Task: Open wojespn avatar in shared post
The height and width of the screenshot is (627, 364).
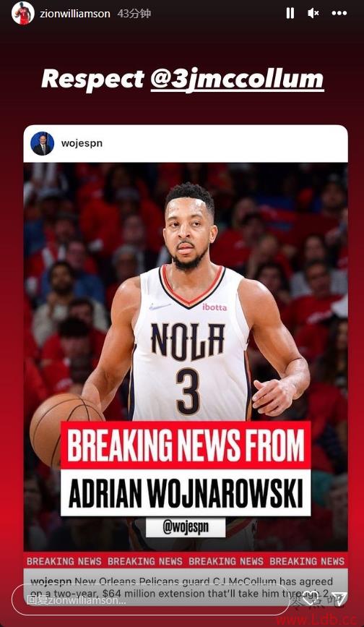Action: pos(43,144)
